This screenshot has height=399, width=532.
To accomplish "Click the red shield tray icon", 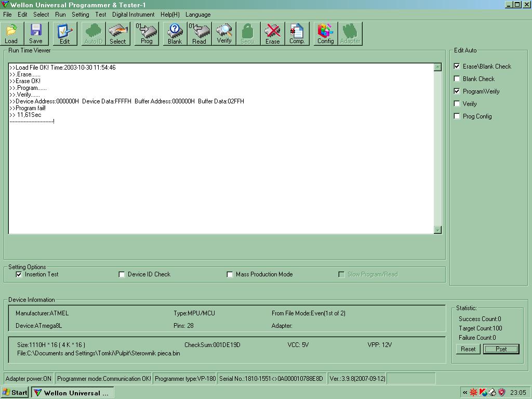I will point(502,393).
